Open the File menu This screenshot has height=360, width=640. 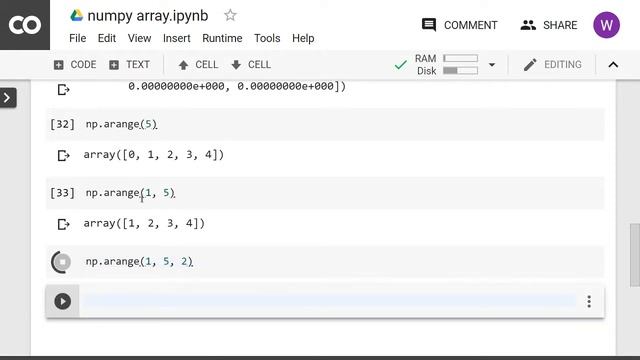coord(78,38)
